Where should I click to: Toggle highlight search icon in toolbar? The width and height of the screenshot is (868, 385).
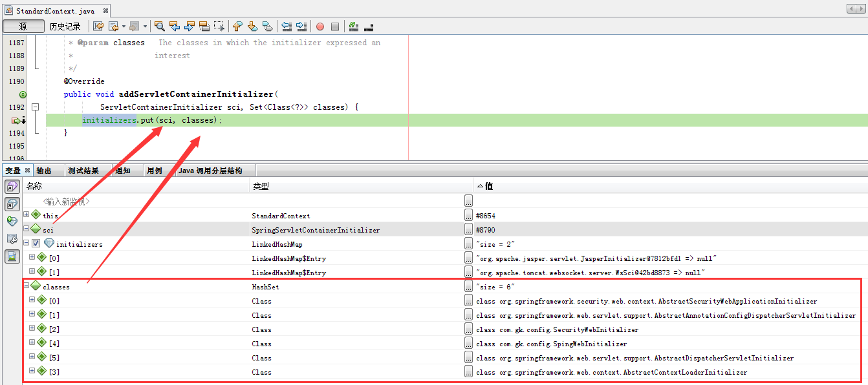pyautogui.click(x=204, y=26)
